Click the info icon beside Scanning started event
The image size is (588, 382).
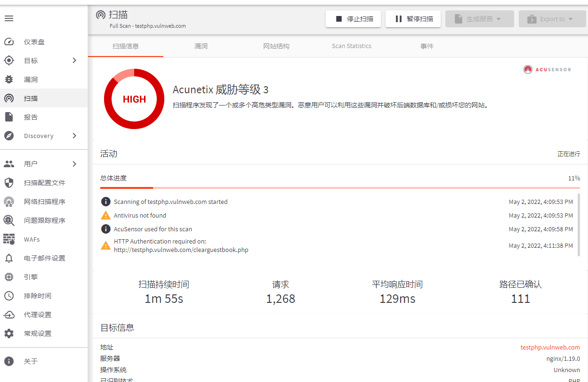tap(106, 202)
